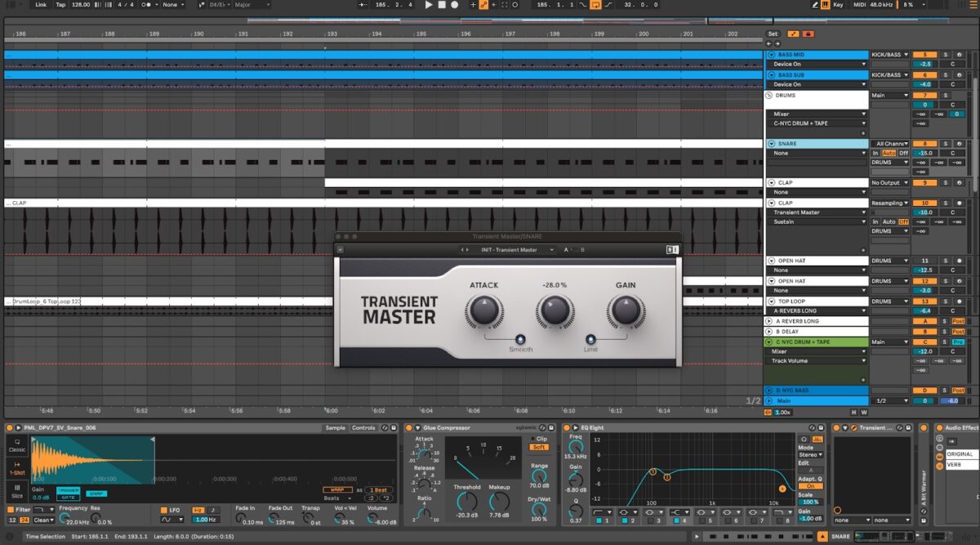Select 1-Shot mode in Simpler
Screen dimensions: 980x545
tap(17, 468)
